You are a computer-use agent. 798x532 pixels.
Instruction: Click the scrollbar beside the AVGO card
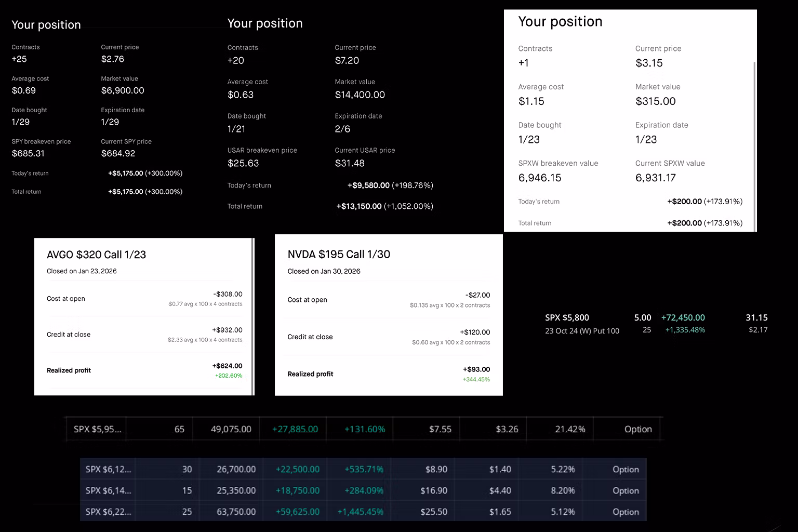click(252, 316)
